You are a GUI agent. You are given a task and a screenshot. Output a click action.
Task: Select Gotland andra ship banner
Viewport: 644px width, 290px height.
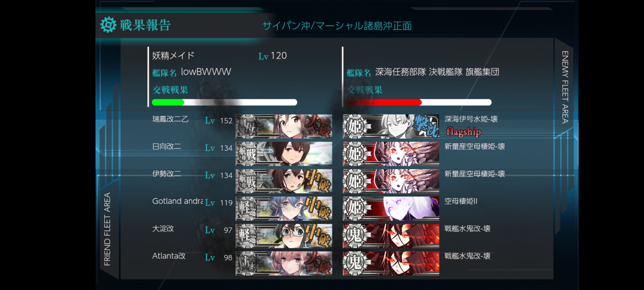(284, 209)
